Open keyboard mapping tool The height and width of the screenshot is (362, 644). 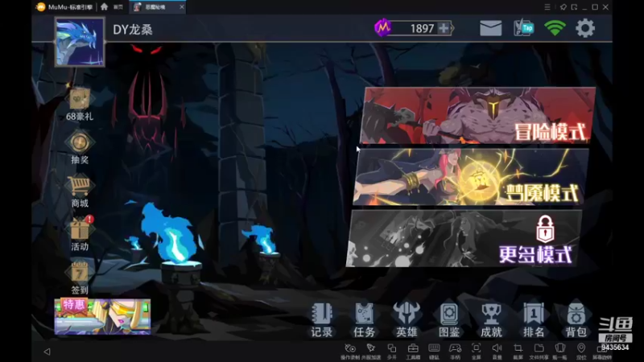coord(434,352)
